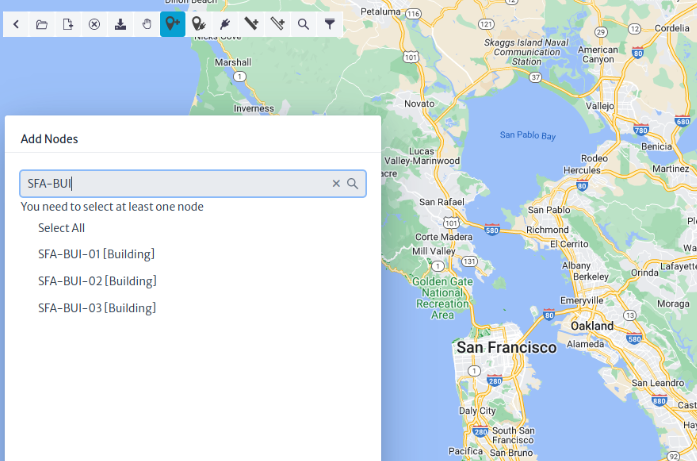Open the toolbar magnifier search tool
This screenshot has width=697, height=461.
[x=304, y=24]
